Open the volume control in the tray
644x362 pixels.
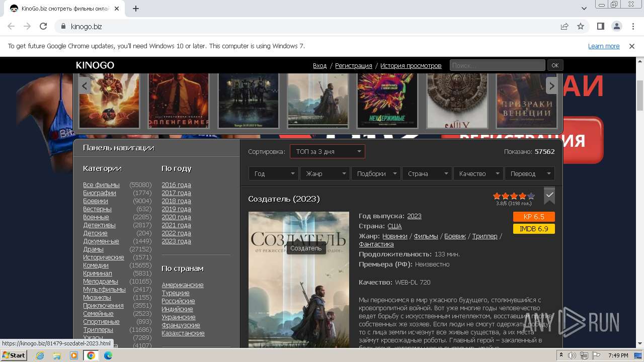pos(572,355)
